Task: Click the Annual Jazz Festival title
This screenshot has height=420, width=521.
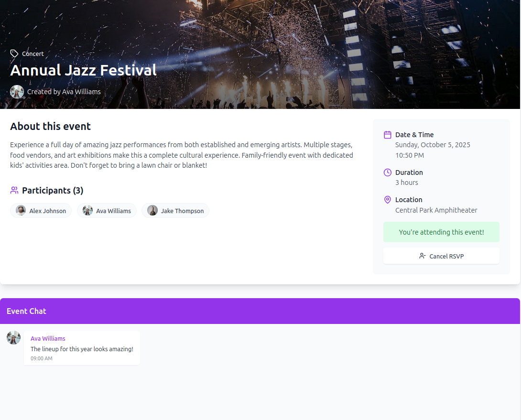Action: pos(83,70)
